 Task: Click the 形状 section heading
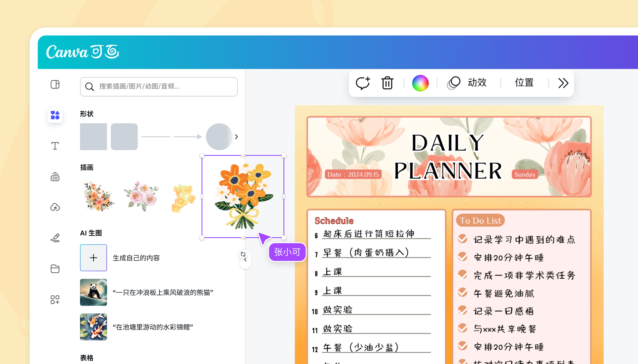86,114
